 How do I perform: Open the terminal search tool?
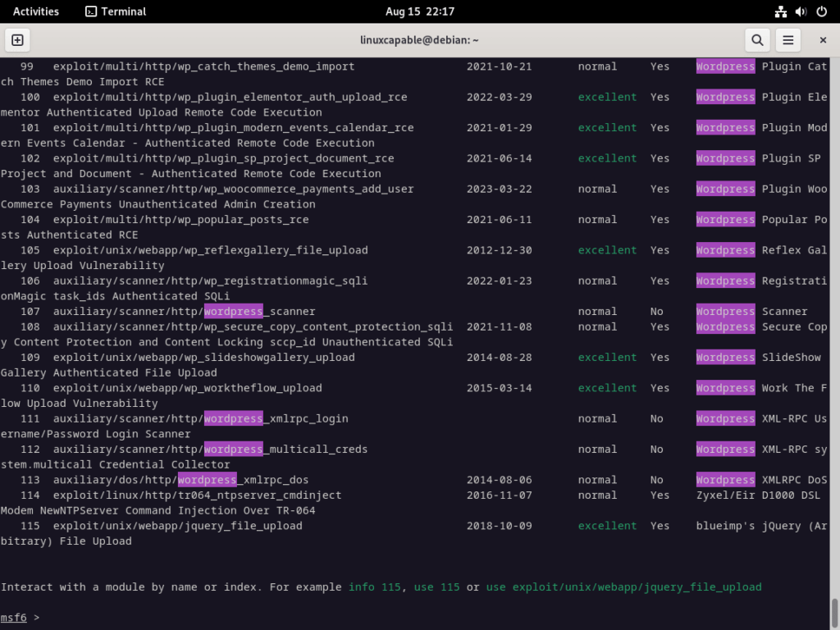pyautogui.click(x=757, y=40)
